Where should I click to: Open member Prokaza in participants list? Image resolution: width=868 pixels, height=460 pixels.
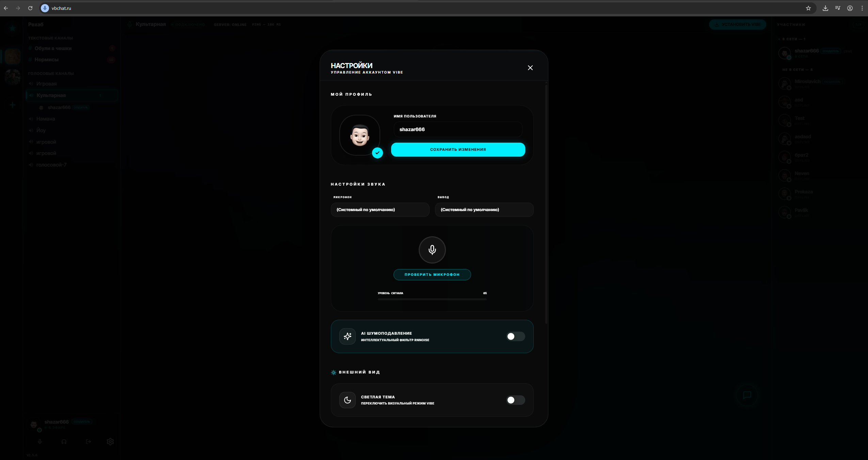[x=819, y=194]
